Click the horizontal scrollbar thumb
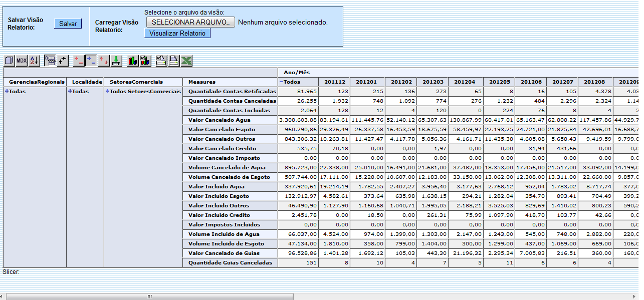Image resolution: width=644 pixels, height=300 pixels. [x=149, y=296]
